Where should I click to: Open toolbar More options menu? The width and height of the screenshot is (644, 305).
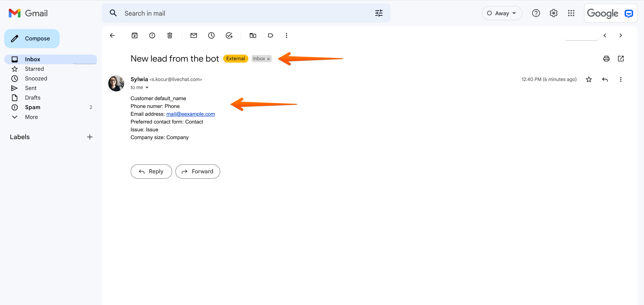coord(287,35)
